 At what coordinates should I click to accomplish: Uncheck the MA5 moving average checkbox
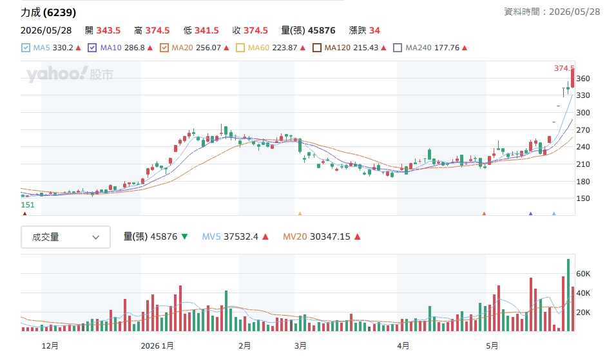pyautogui.click(x=26, y=48)
